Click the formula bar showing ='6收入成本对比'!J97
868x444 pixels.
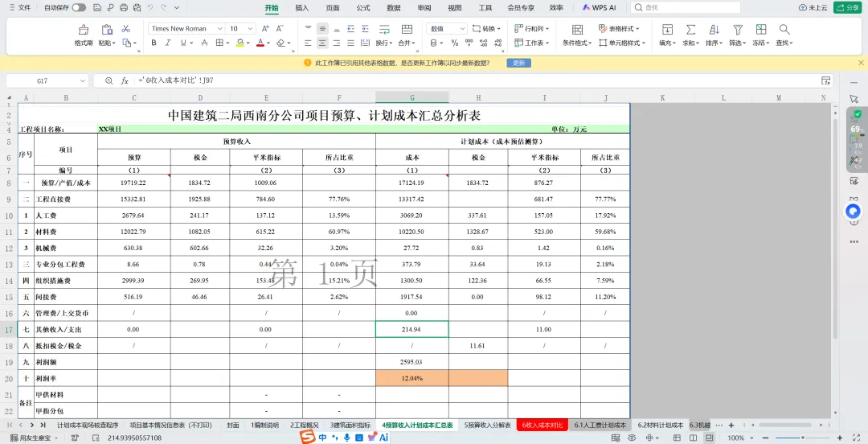[476, 80]
